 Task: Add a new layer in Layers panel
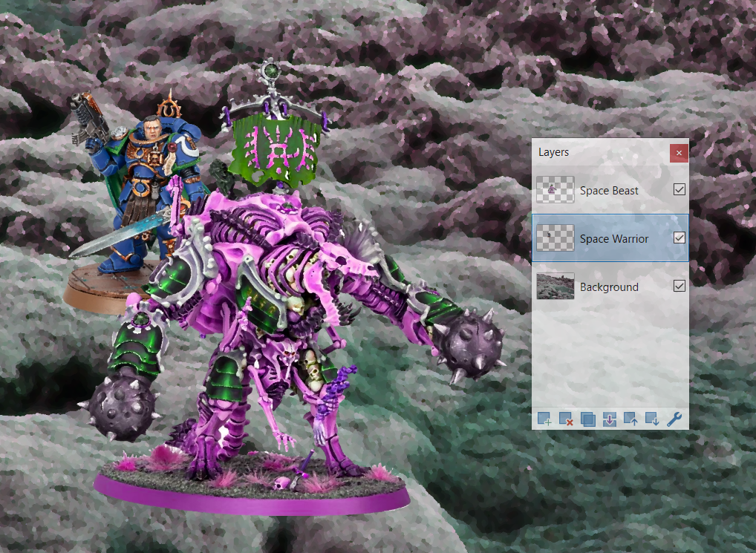(x=544, y=419)
